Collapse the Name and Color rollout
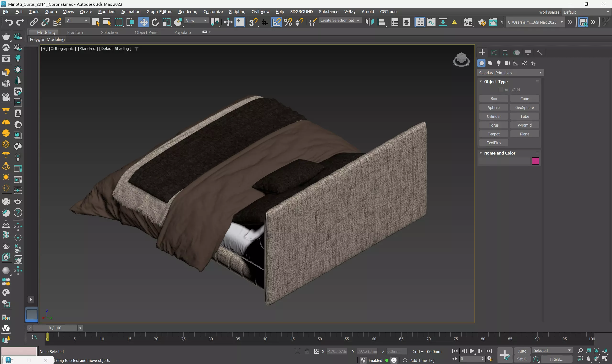Image resolution: width=612 pixels, height=364 pixels. (x=481, y=153)
